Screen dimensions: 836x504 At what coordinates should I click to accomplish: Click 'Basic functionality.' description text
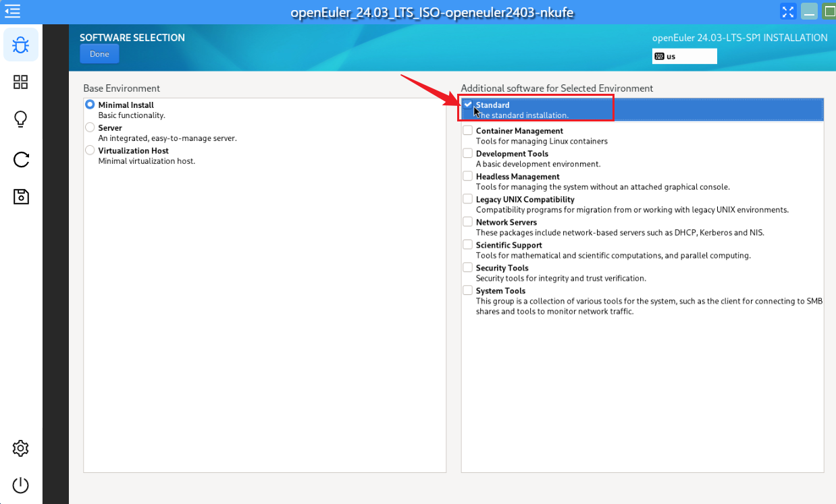(132, 115)
